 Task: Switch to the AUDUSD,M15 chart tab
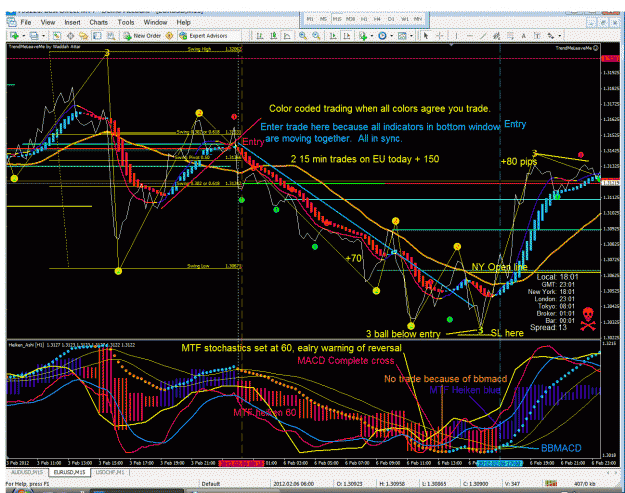[27, 472]
